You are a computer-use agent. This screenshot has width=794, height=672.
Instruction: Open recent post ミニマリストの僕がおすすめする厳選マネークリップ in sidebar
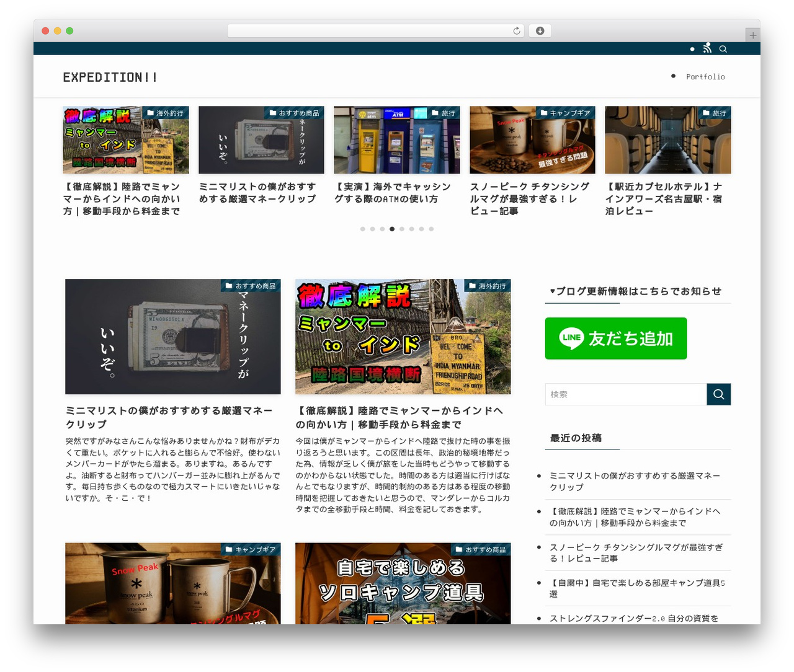pyautogui.click(x=635, y=482)
